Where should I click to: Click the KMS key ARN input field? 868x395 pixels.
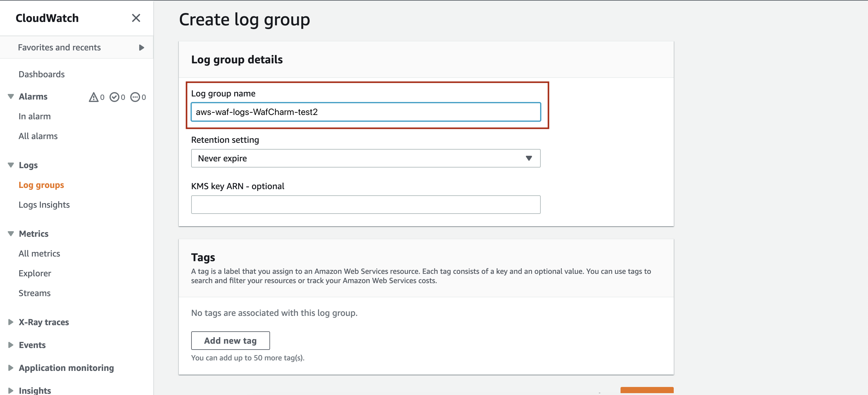366,204
